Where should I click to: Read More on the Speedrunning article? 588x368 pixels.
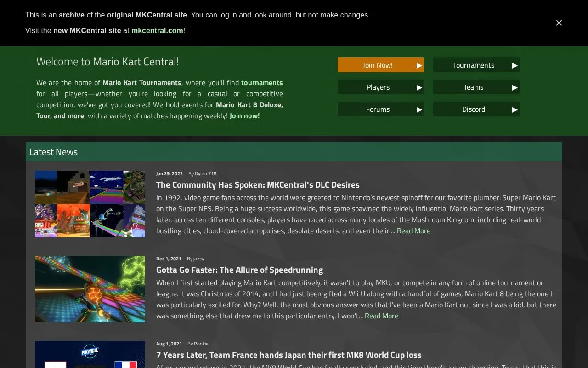381,316
